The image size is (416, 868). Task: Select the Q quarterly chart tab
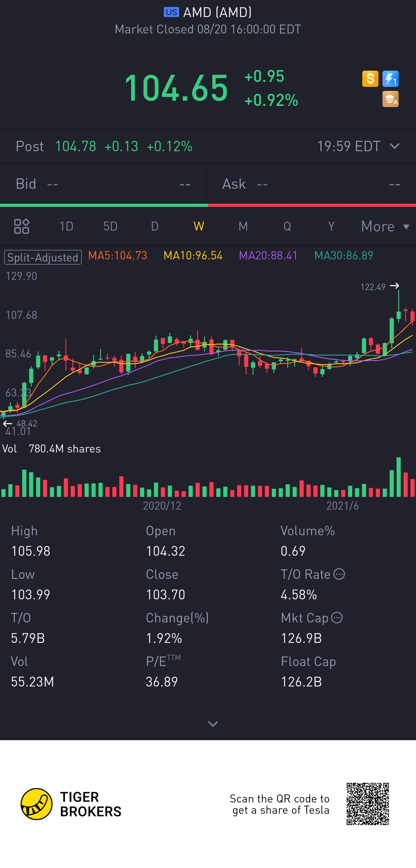[x=287, y=226]
